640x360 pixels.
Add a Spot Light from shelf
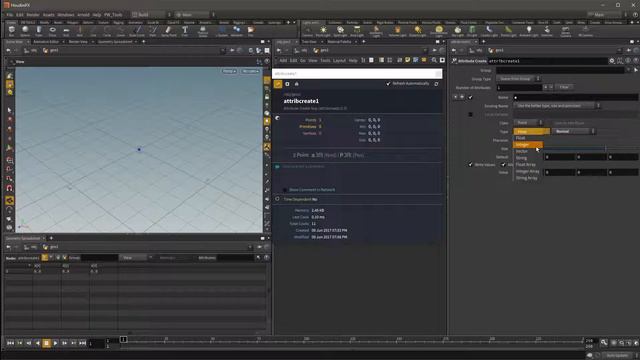340,31
